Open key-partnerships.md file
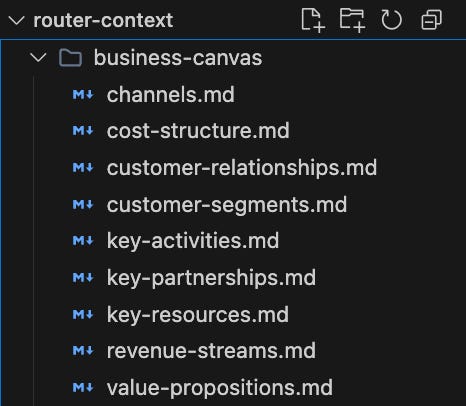The width and height of the screenshot is (466, 406). click(x=211, y=278)
